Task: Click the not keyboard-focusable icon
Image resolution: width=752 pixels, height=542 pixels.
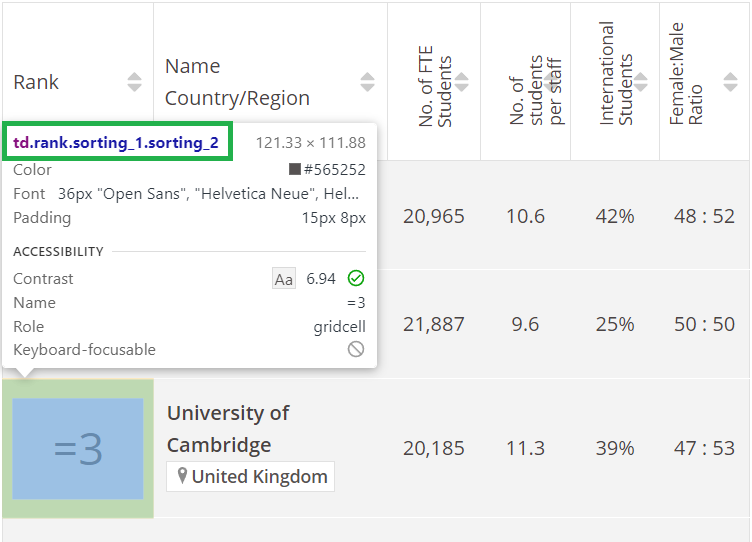Action: pos(356,349)
